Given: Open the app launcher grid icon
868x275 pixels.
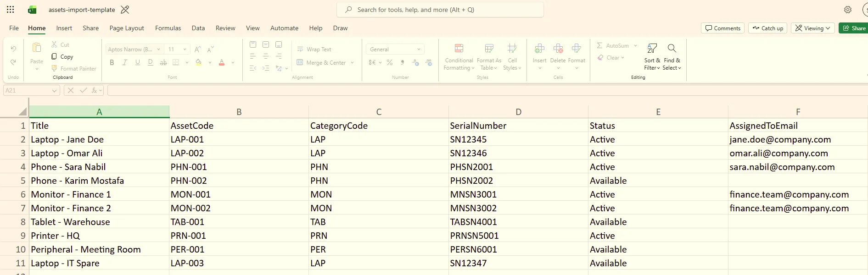Looking at the screenshot, I should click(x=10, y=10).
